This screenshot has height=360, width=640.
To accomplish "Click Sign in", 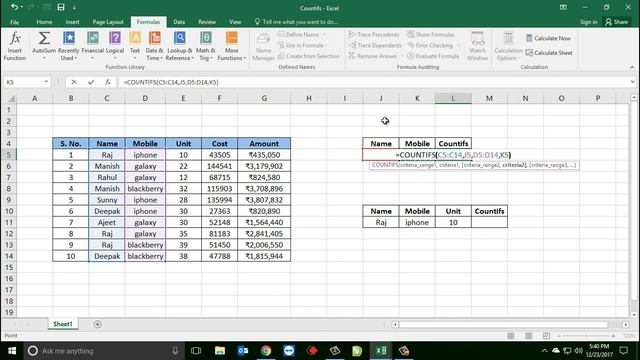I will click(589, 22).
